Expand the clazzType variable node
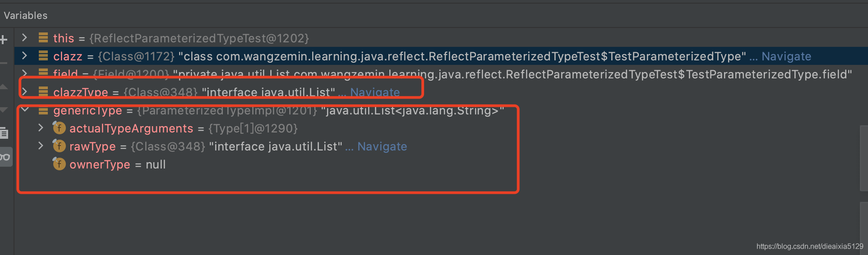 (25, 92)
